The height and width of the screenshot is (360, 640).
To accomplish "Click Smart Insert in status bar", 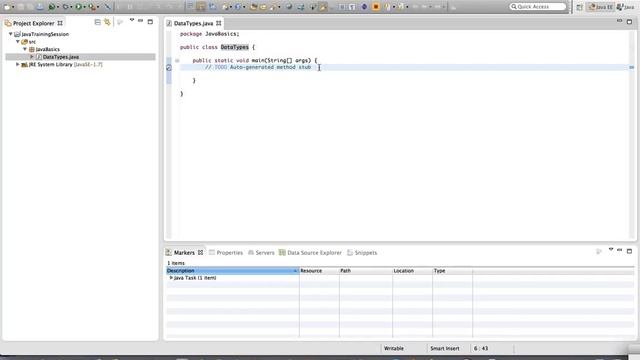I will 444,348.
